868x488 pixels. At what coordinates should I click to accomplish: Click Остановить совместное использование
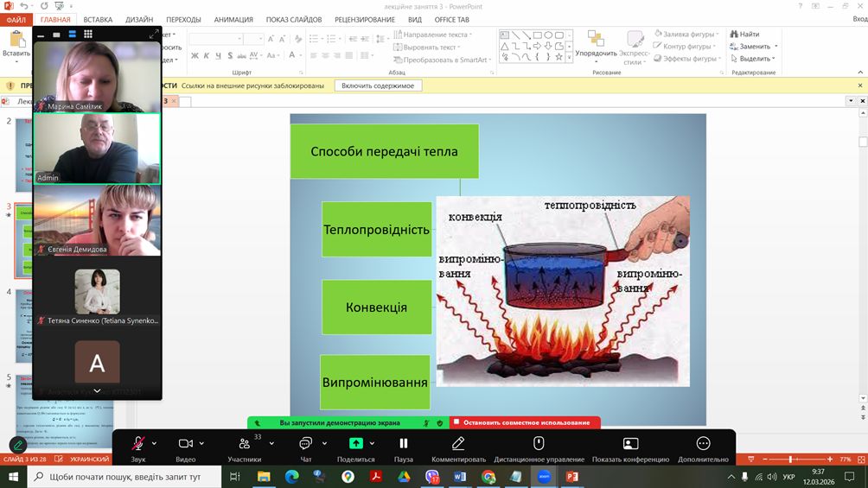(526, 422)
